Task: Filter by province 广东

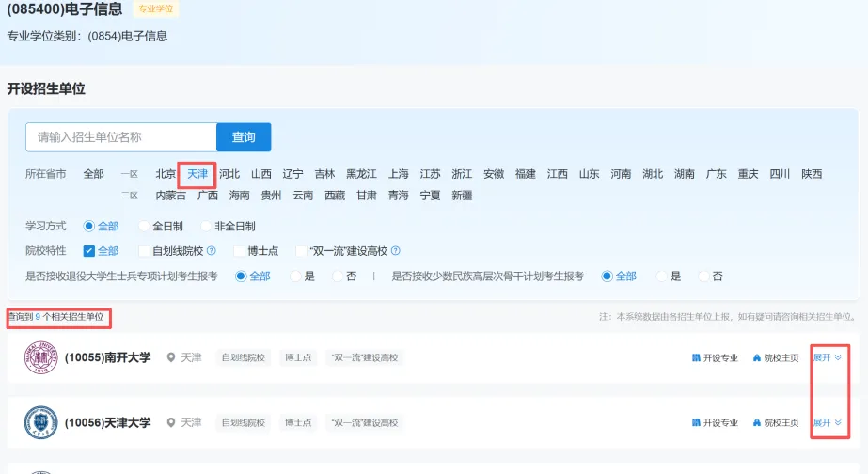Action: point(717,174)
